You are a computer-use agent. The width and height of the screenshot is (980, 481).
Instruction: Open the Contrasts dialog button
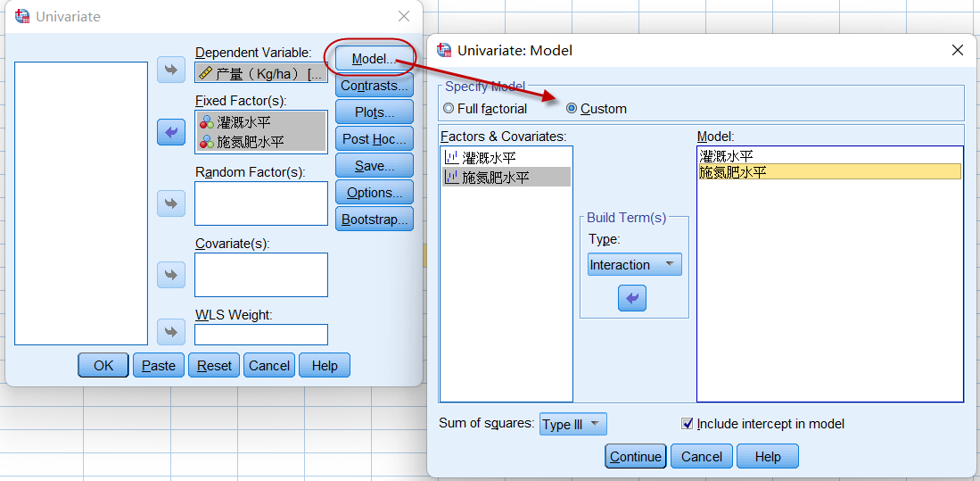375,86
